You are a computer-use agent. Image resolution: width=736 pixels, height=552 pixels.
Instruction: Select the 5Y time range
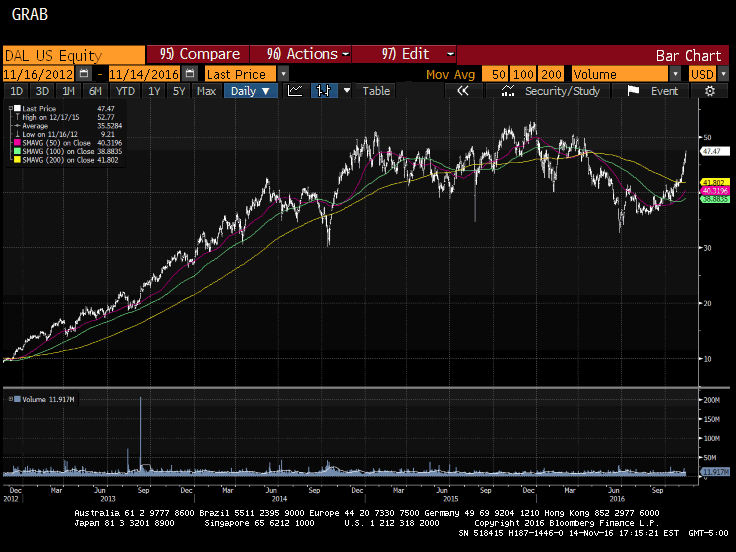[x=179, y=91]
